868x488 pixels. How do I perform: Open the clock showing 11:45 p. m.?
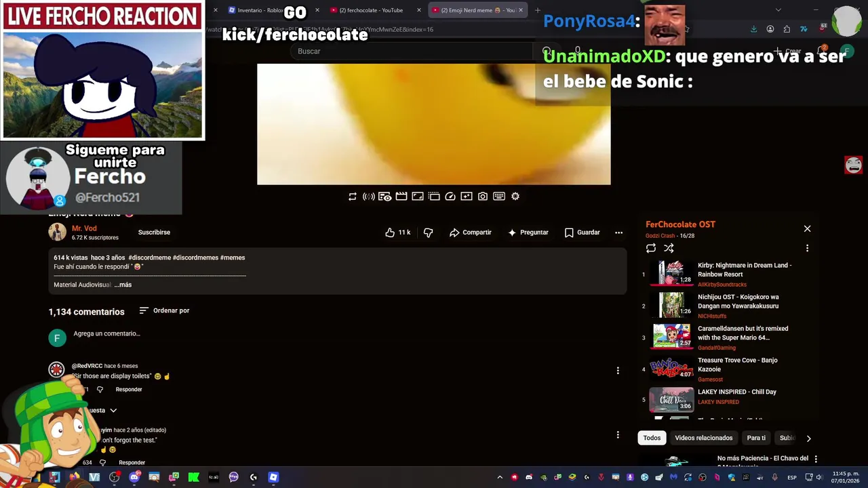[845, 477]
